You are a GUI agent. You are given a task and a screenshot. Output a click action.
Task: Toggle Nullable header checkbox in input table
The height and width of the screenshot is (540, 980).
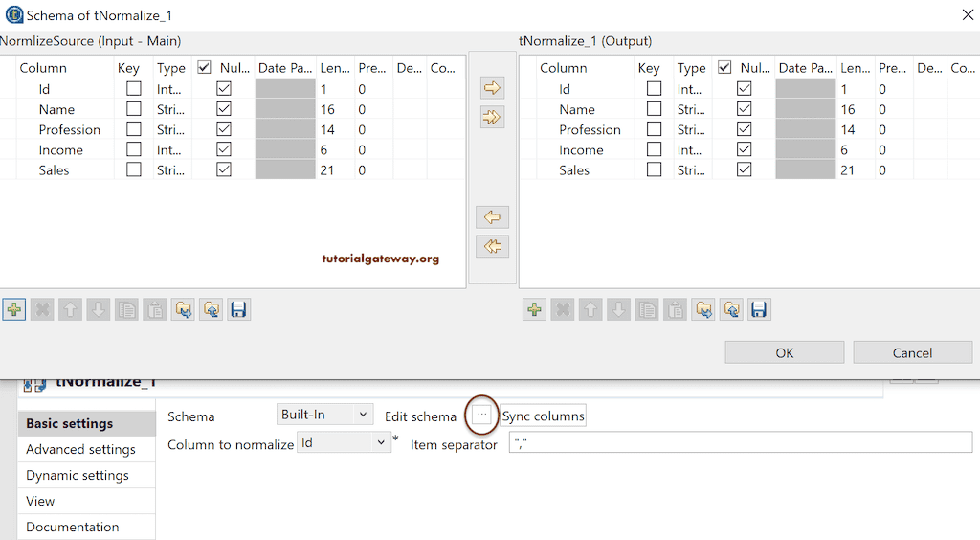tap(204, 67)
